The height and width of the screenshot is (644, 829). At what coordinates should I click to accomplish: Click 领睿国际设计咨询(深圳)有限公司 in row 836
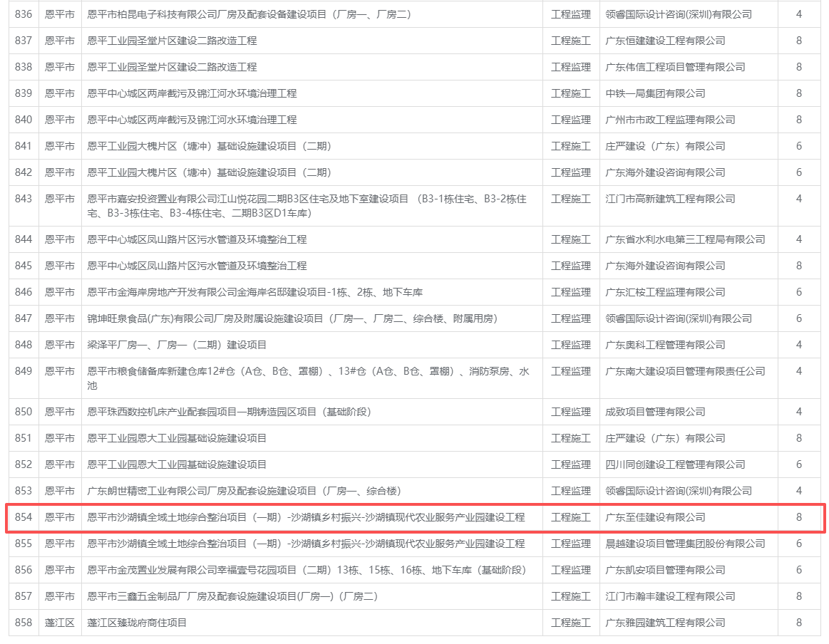coord(679,14)
